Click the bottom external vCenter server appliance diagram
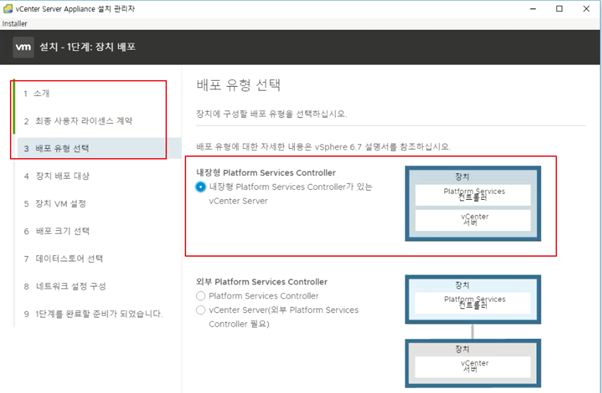This screenshot has height=393, width=602. [x=473, y=363]
